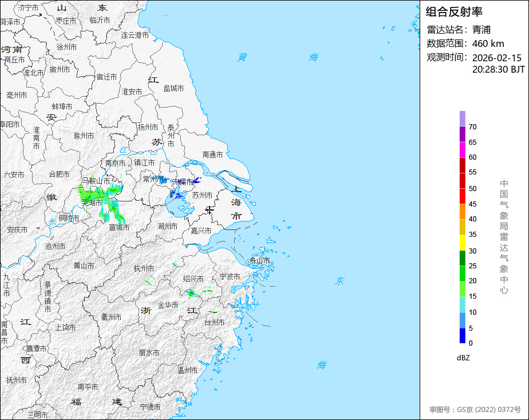Click the 黄山市 city label
This screenshot has height=420, width=529.
84,266
